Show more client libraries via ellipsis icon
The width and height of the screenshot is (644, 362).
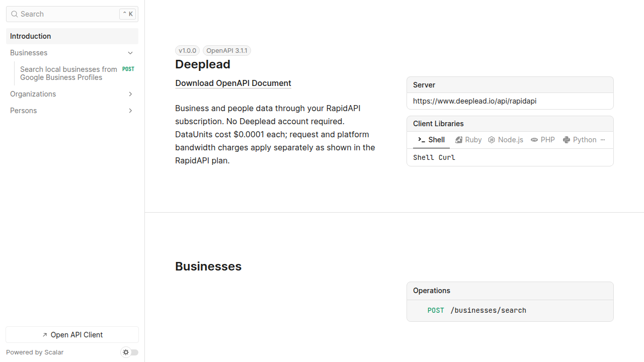point(603,140)
